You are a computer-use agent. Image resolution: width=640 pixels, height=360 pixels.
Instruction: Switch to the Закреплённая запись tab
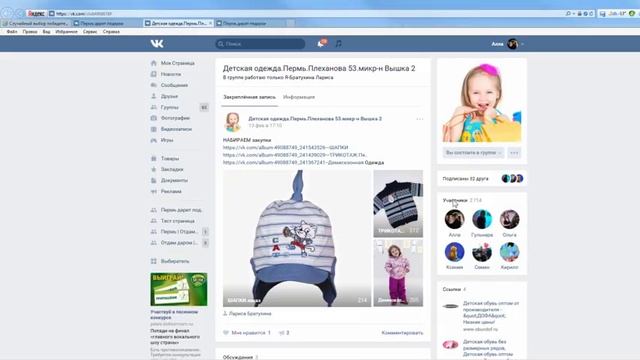[x=249, y=97]
